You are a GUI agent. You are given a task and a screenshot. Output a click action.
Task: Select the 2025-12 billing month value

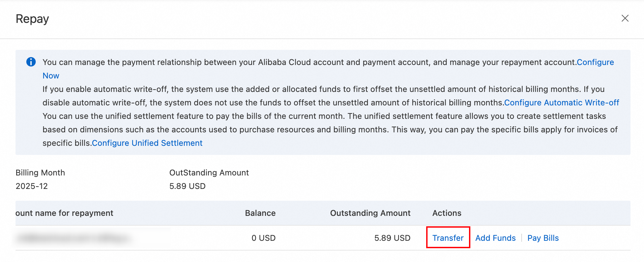point(32,186)
